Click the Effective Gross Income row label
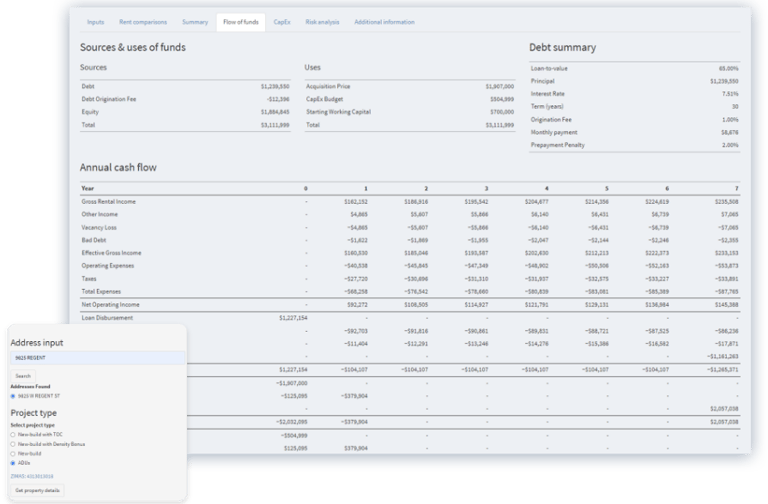 (x=111, y=253)
